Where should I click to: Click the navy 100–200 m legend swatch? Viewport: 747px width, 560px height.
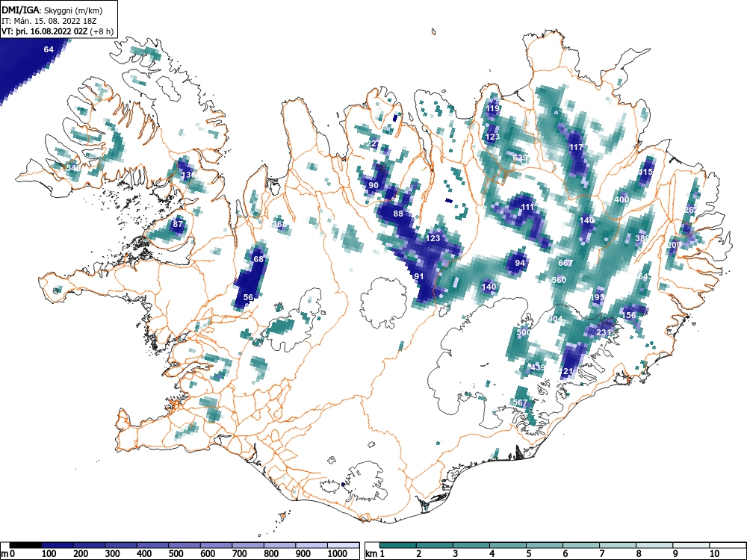point(58,545)
